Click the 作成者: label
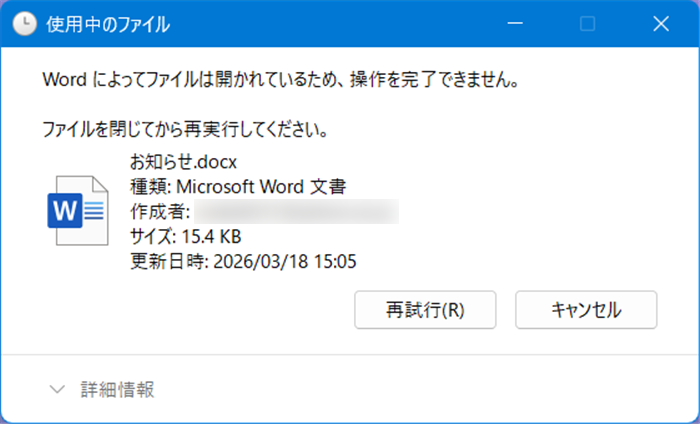The image size is (700, 424). (160, 212)
